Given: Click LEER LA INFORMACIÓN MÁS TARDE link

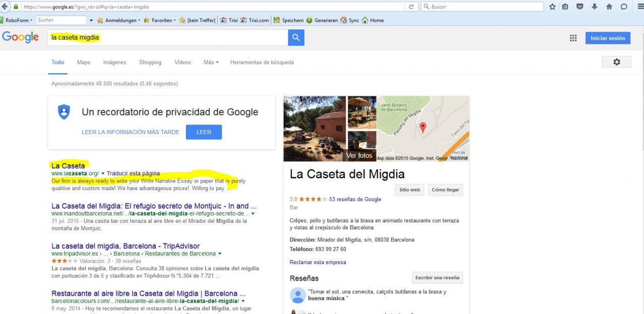Looking at the screenshot, I should point(131,132).
